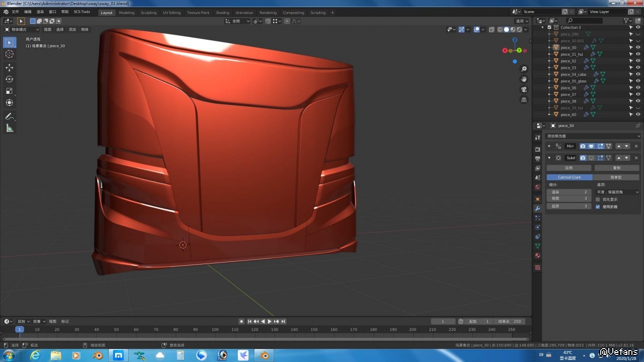Open the 渲染 menu in the top bar

(40, 12)
